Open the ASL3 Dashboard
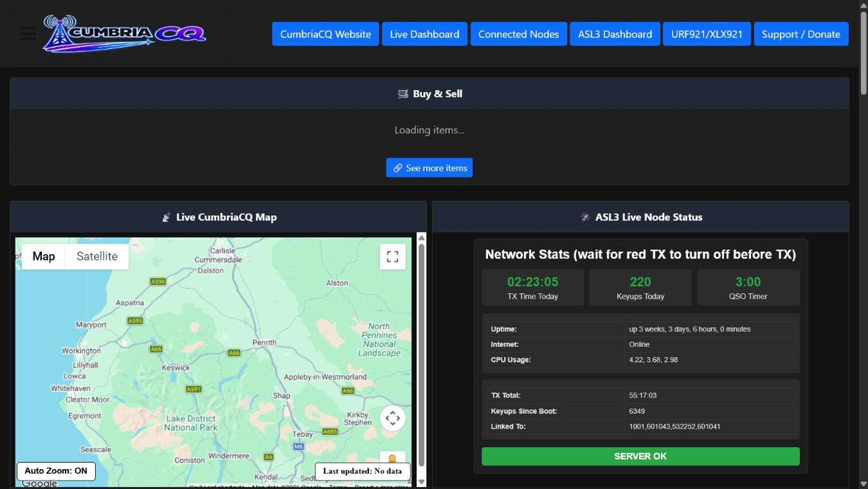 coord(615,34)
